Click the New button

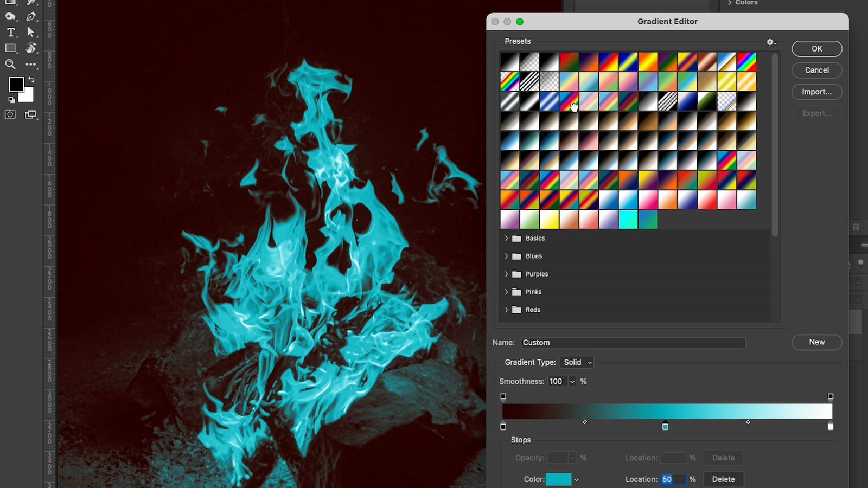816,342
